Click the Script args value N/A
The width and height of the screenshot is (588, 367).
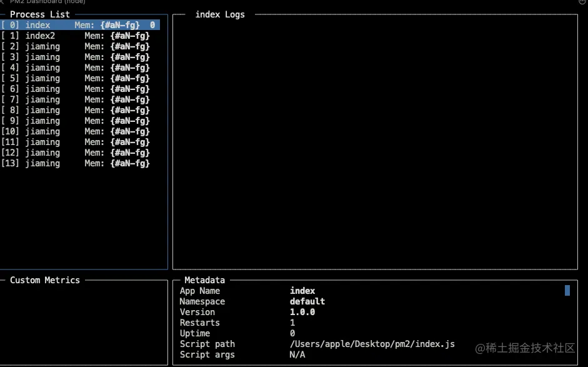click(297, 354)
